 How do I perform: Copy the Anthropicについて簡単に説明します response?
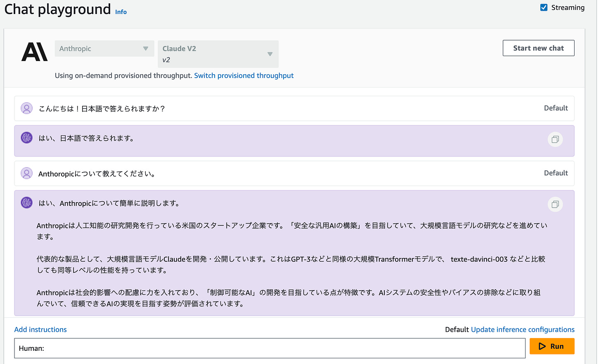coord(555,204)
